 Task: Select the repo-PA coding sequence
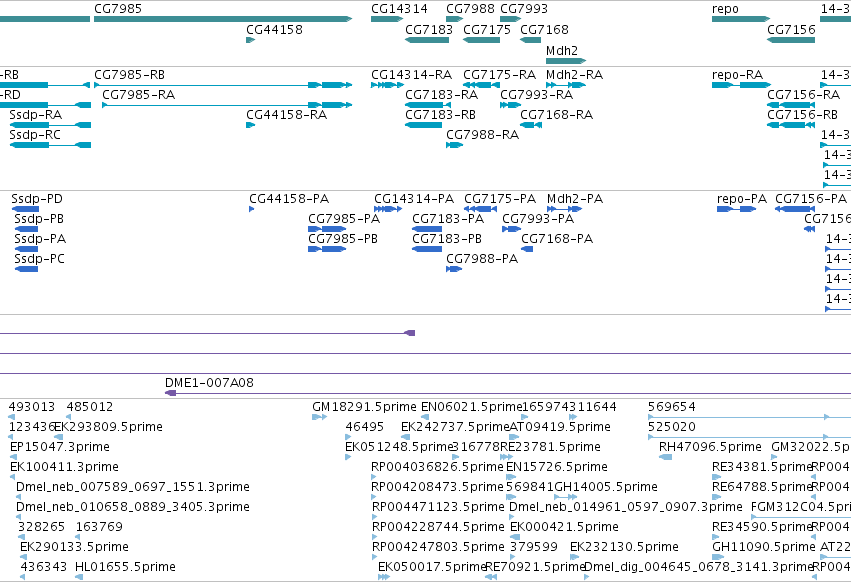pos(736,209)
